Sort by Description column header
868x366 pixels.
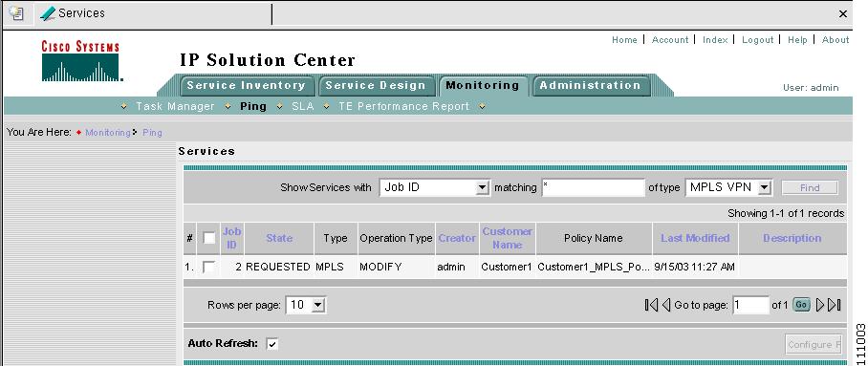pyautogui.click(x=792, y=238)
